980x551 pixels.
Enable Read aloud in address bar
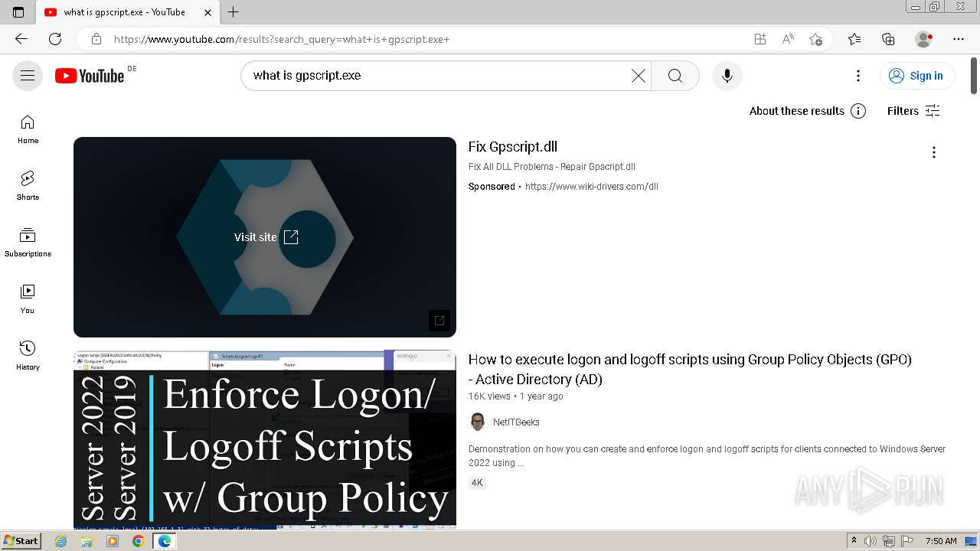click(788, 39)
